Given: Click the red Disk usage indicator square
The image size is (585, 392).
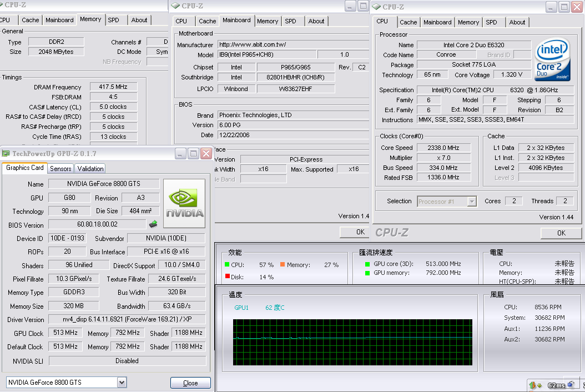Looking at the screenshot, I should coord(227,277).
